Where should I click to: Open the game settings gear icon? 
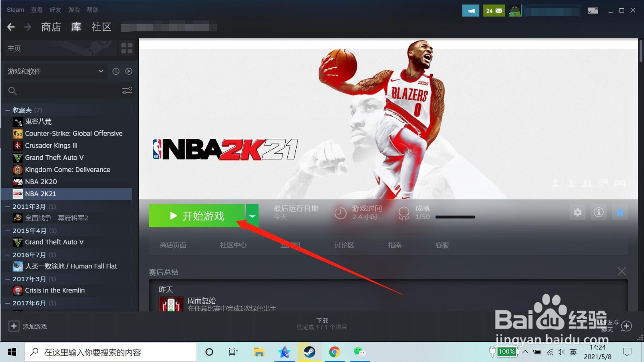pos(578,212)
